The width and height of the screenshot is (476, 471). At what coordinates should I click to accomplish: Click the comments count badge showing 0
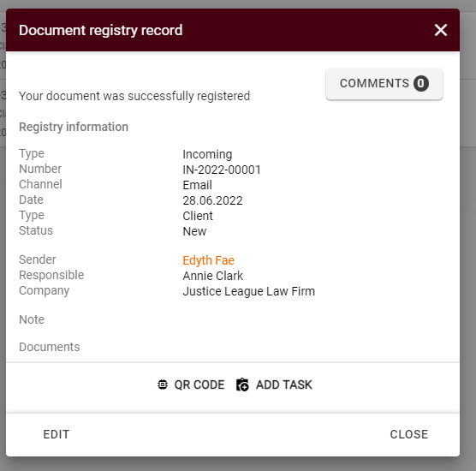click(420, 83)
